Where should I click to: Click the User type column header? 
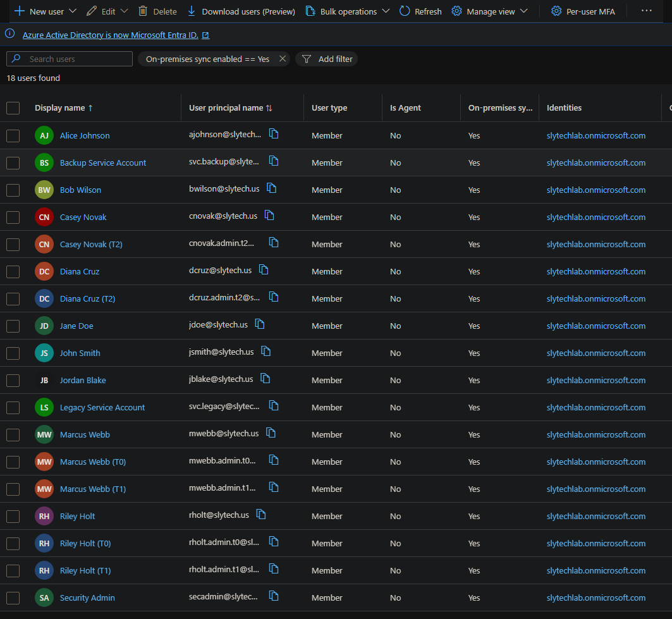click(x=329, y=108)
